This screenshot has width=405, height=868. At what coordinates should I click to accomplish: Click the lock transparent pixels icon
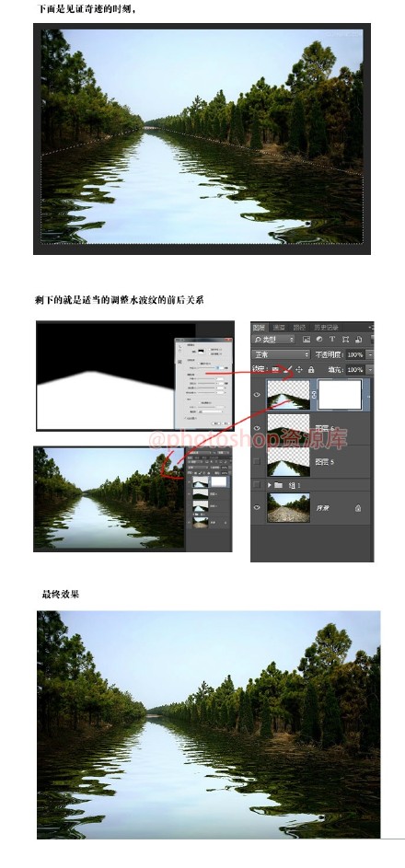[x=275, y=369]
